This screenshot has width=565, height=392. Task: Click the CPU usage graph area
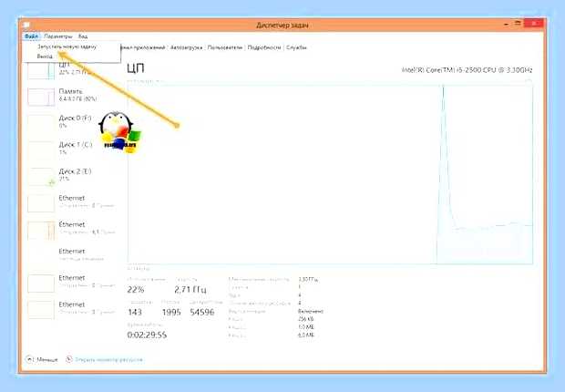click(330, 174)
